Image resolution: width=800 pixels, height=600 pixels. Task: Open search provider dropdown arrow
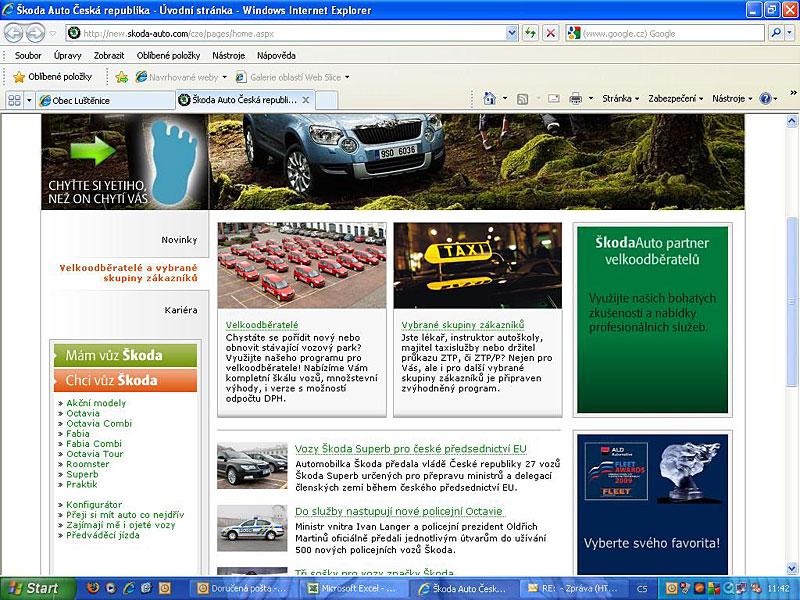click(789, 33)
